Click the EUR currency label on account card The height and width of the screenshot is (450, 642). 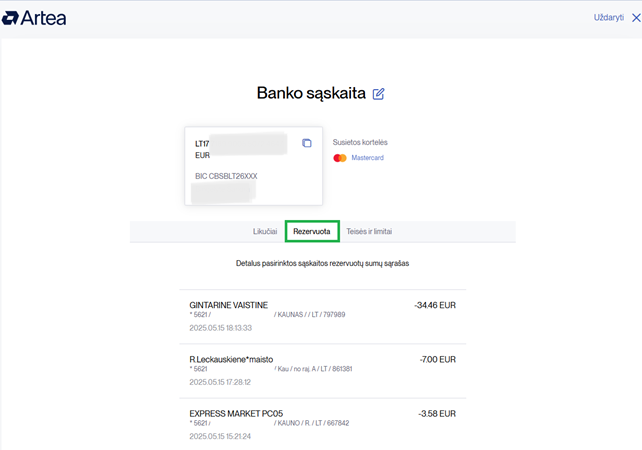202,155
